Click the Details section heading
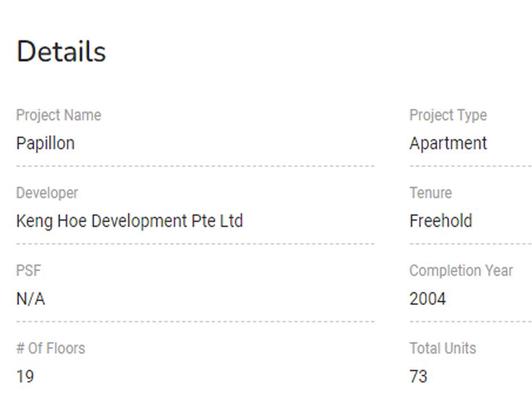 pyautogui.click(x=61, y=52)
